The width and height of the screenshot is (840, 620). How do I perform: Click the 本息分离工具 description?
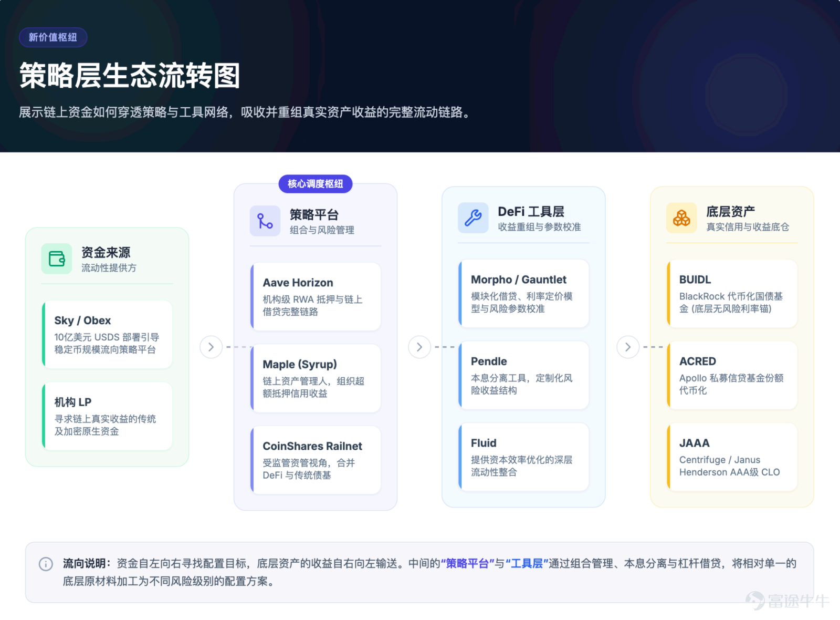(x=522, y=384)
